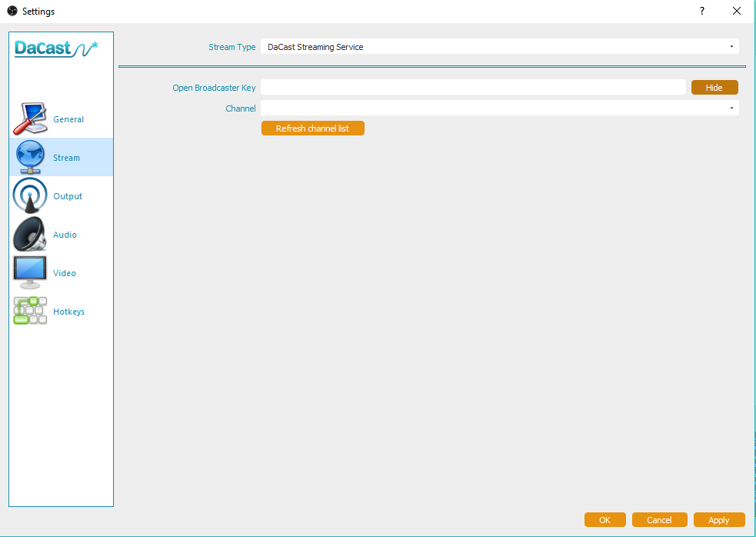Click the Open Broadcaster Key label
Viewport: 756px width, 537px height.
pos(214,88)
